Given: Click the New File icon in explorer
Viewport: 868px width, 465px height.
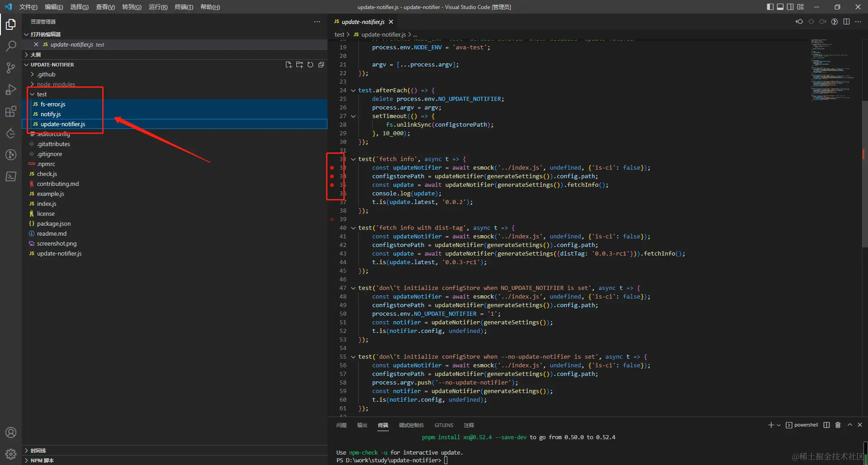Looking at the screenshot, I should [289, 65].
